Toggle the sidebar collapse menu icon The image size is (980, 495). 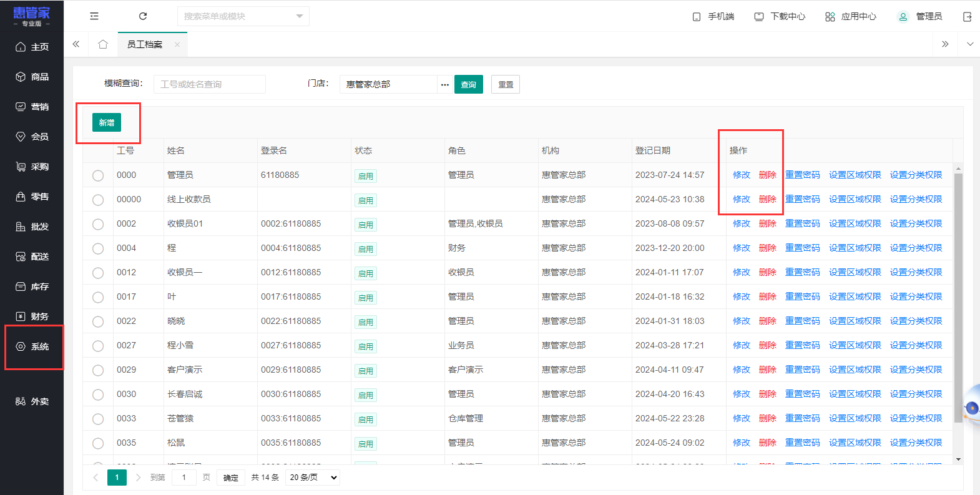[94, 16]
